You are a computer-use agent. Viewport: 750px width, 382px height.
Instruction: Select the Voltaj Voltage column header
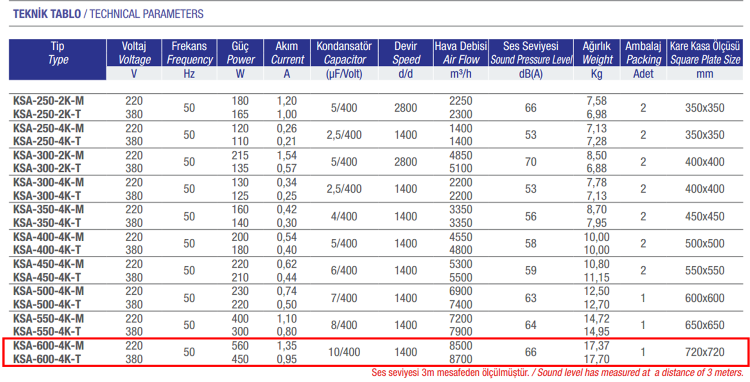[134, 53]
